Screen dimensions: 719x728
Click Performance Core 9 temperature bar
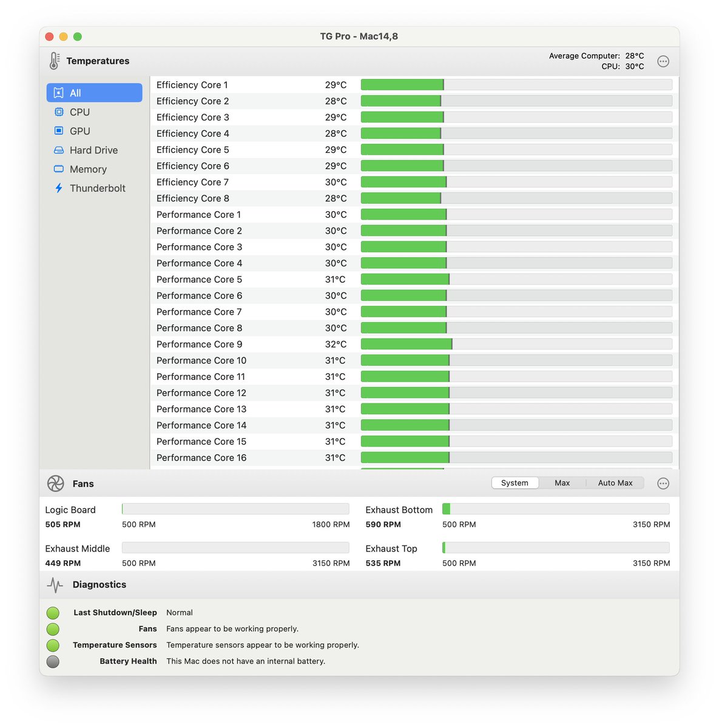coord(516,344)
